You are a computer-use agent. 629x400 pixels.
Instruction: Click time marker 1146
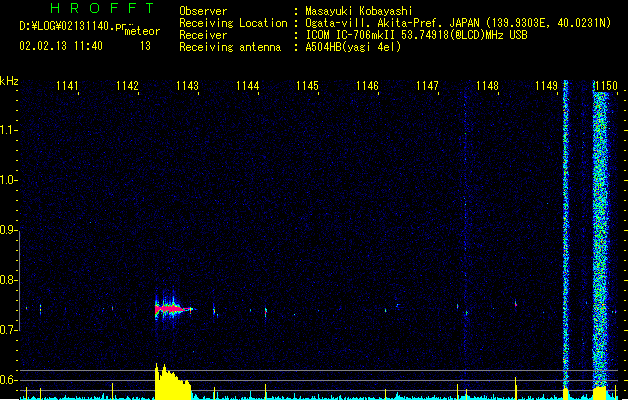pos(367,86)
